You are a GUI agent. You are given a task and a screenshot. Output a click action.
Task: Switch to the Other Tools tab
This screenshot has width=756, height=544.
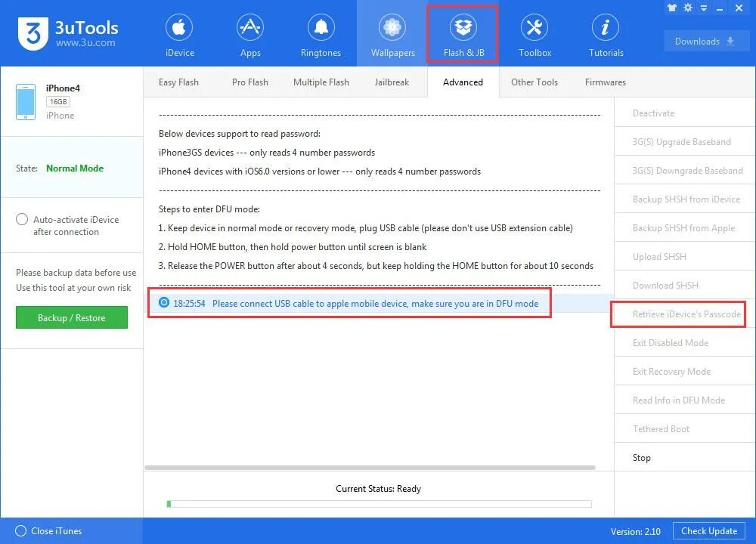(x=534, y=82)
